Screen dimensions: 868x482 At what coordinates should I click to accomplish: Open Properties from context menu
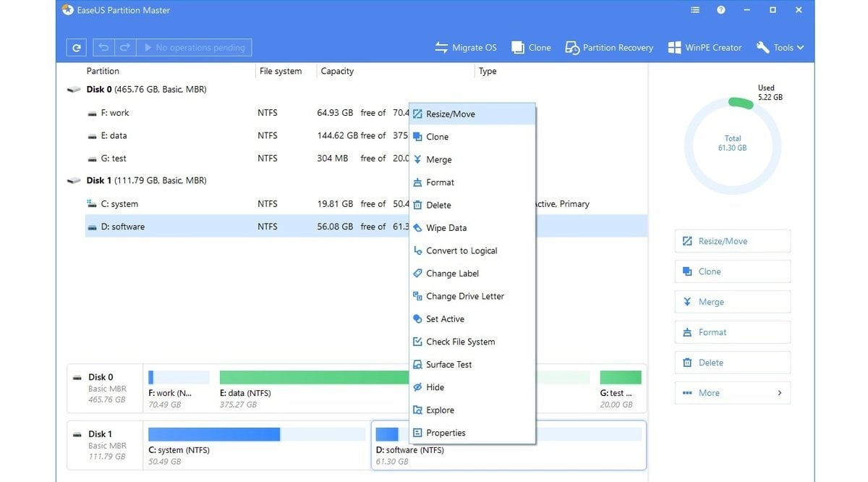472,434
